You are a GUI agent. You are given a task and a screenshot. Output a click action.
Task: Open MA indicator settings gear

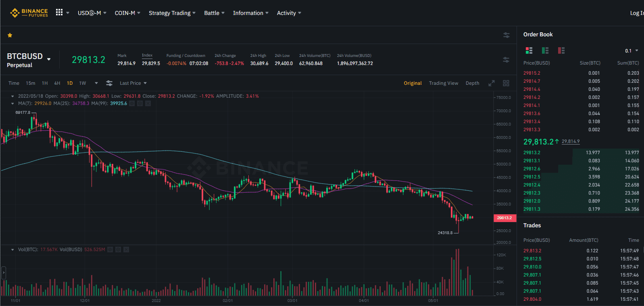[140, 103]
